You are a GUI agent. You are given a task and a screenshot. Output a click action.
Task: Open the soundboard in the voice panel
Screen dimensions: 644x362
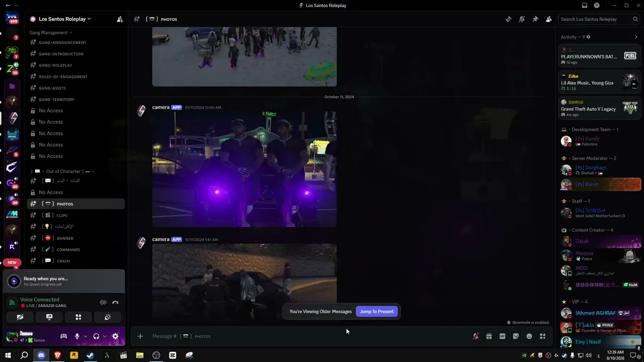(x=108, y=317)
